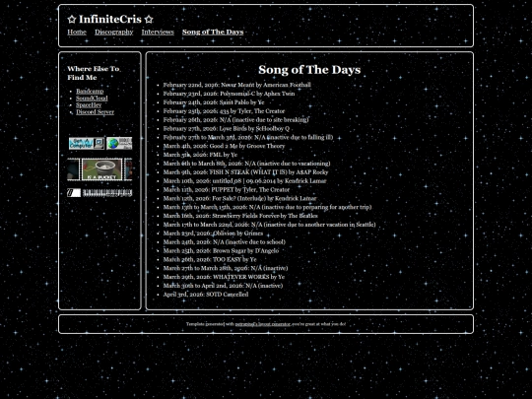Viewport: 532px width, 399px height.
Task: Click the barcode-style blinkie banner
Action: pyautogui.click(x=107, y=193)
